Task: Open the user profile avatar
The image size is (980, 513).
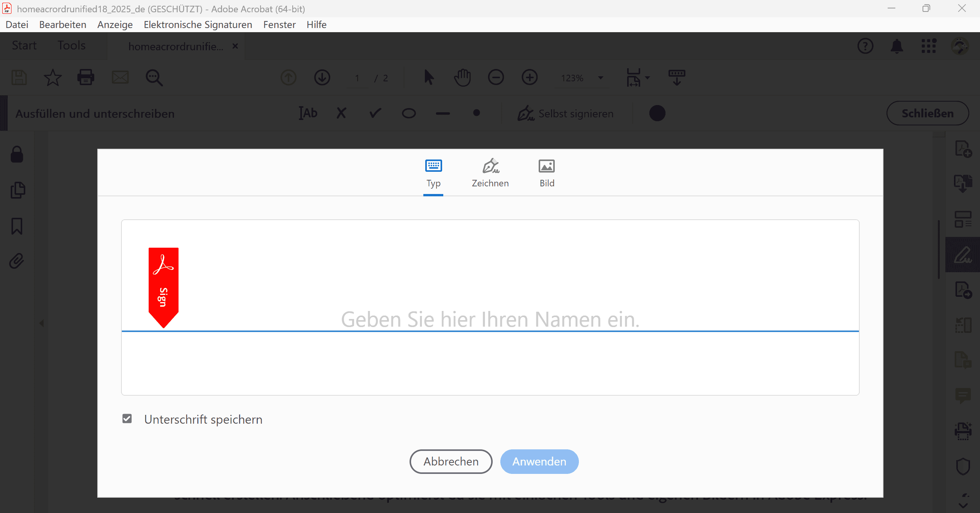Action: pyautogui.click(x=960, y=46)
